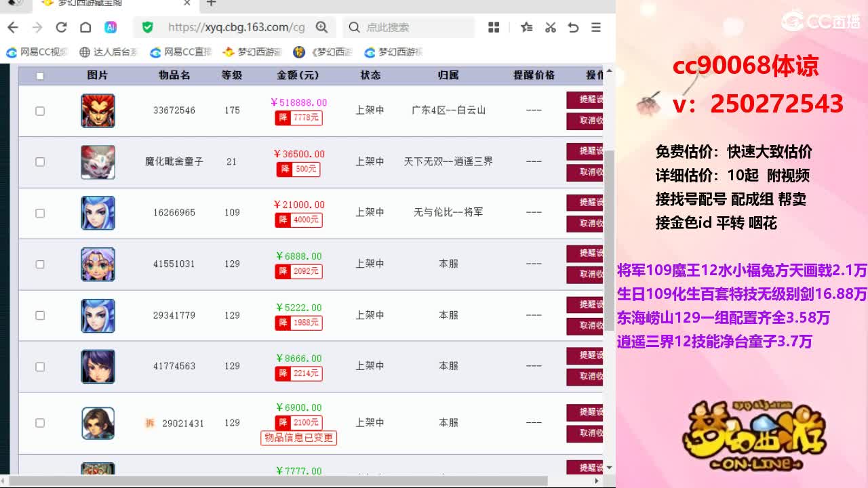Open the favorites star list
868x488 pixels.
click(x=526, y=27)
